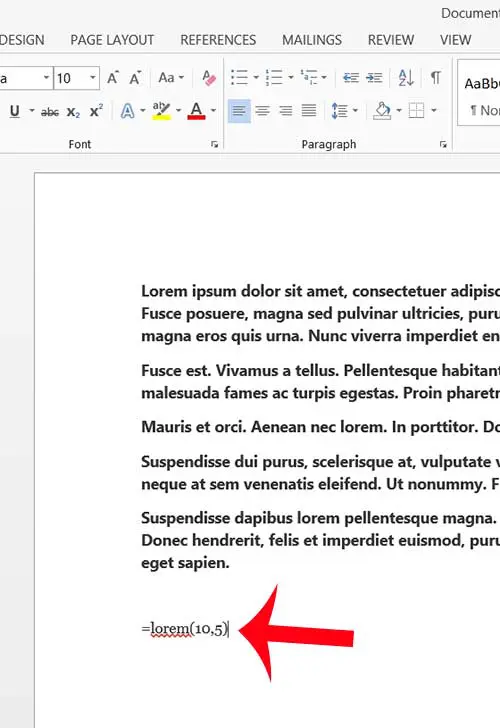Image resolution: width=500 pixels, height=728 pixels.
Task: Sort the text with the A-Z icon
Action: [x=406, y=78]
